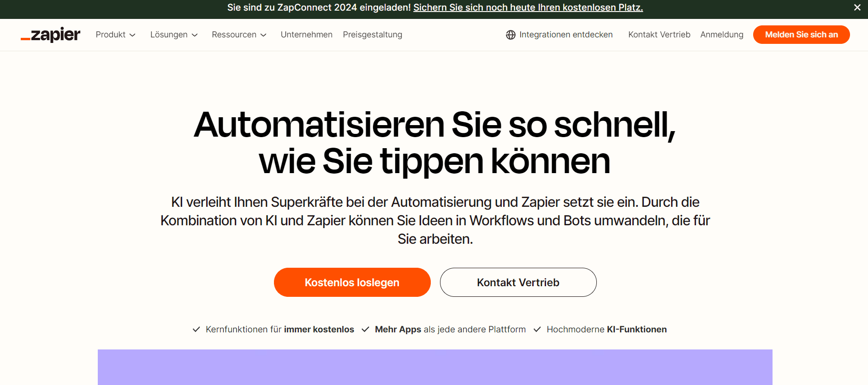Click the purple preview panel below the hero
Screen dimensions: 868x385
(435, 367)
